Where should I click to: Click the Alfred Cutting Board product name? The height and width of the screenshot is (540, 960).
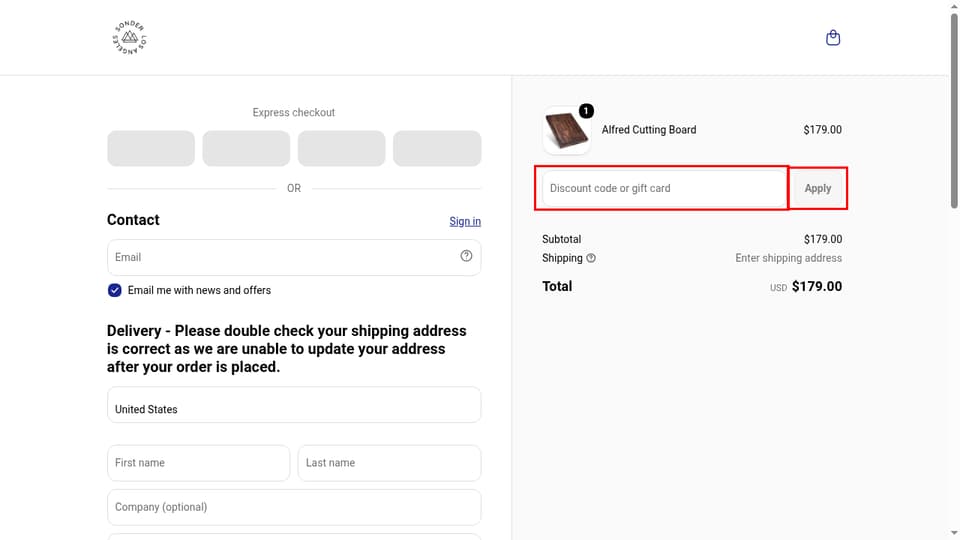649,130
